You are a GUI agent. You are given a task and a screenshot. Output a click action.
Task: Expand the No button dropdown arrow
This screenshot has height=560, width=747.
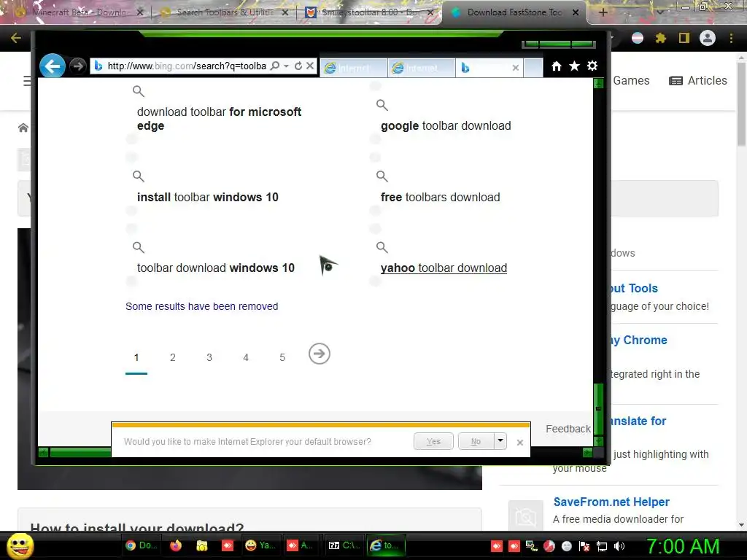pyautogui.click(x=500, y=441)
